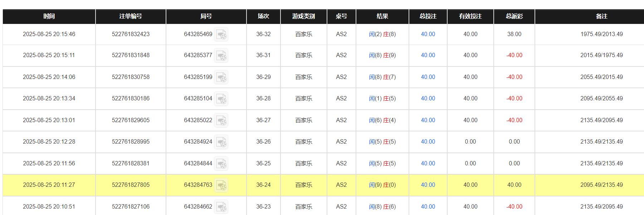Screen dimensions: 644x215
Task: Sort by the 时间 column header
Action: pyautogui.click(x=49, y=16)
